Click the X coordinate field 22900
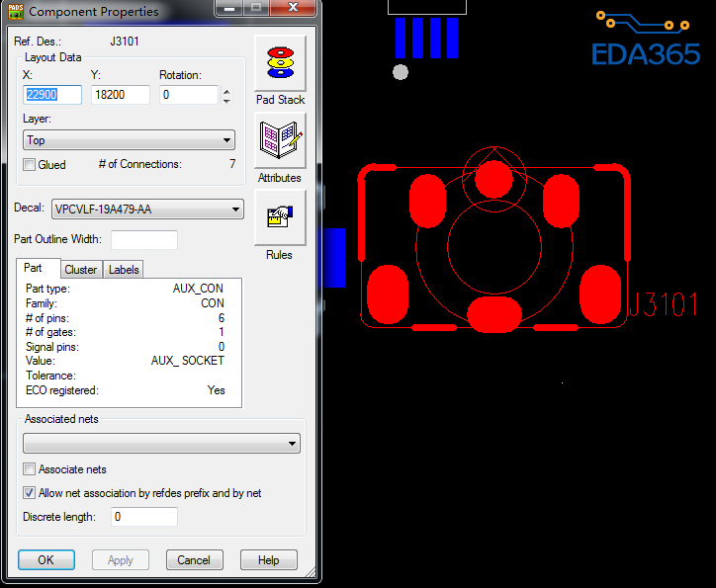The image size is (716, 588). 52,95
